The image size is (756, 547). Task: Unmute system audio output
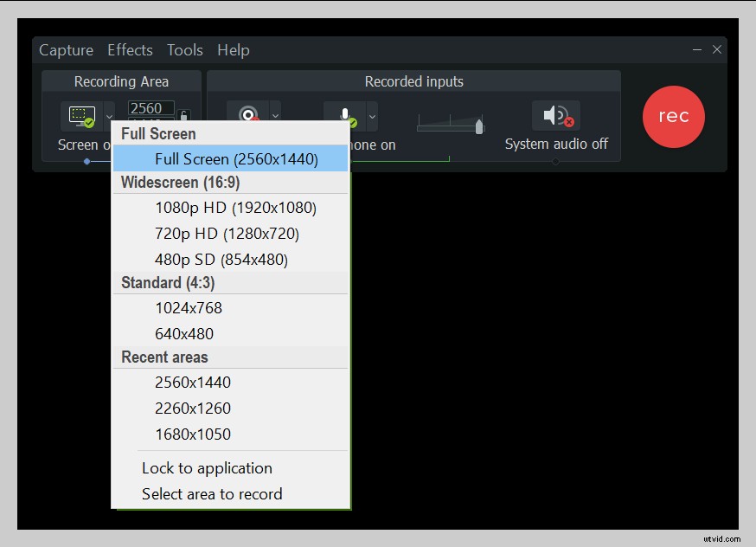point(556,113)
